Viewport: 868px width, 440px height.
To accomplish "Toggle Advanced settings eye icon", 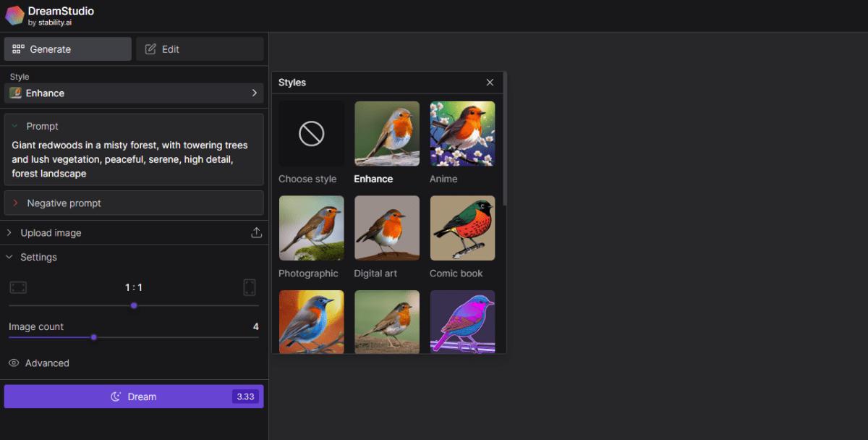I will [14, 363].
